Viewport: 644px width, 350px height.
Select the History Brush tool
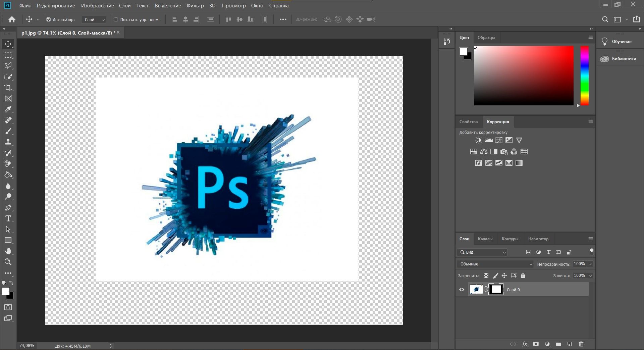[8, 153]
